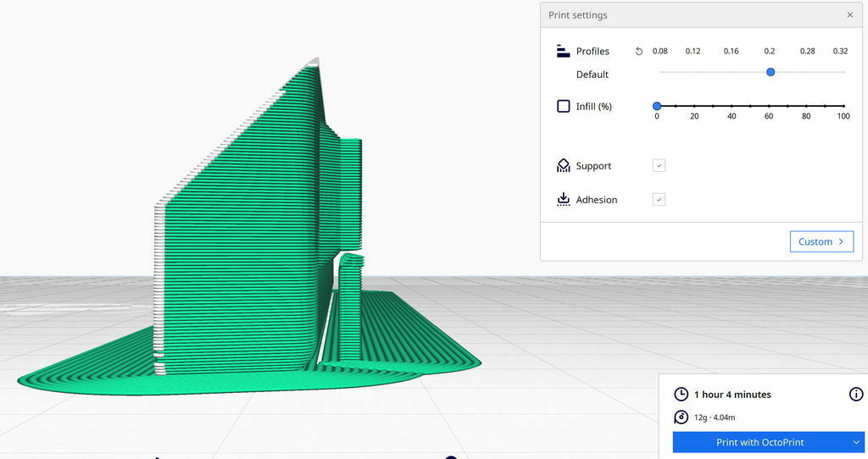
Task: Expand the Print with OctoPrint dropdown arrow
Action: (856, 442)
